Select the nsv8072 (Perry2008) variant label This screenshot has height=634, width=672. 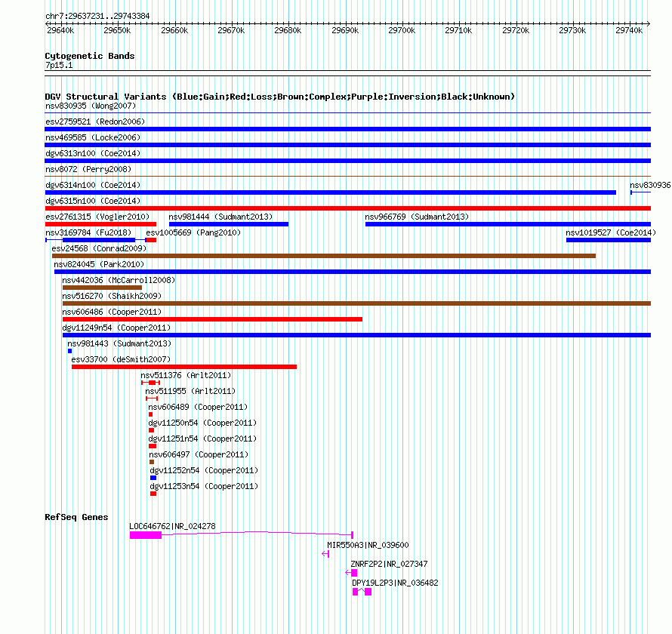[x=88, y=169]
